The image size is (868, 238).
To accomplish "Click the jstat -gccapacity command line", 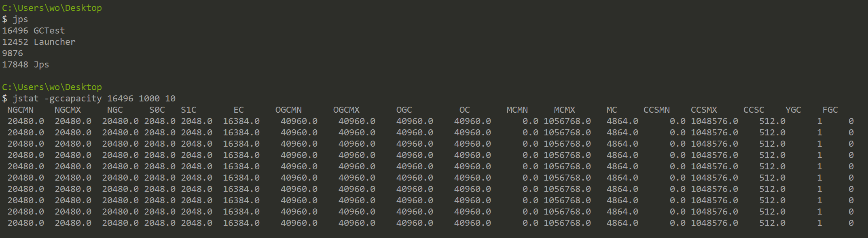I will 94,99.
